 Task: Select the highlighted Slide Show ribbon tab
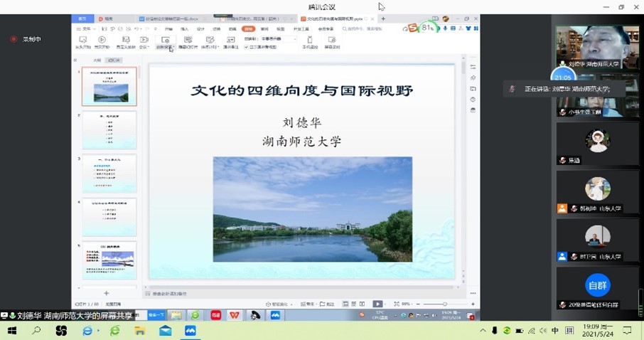coord(248,29)
